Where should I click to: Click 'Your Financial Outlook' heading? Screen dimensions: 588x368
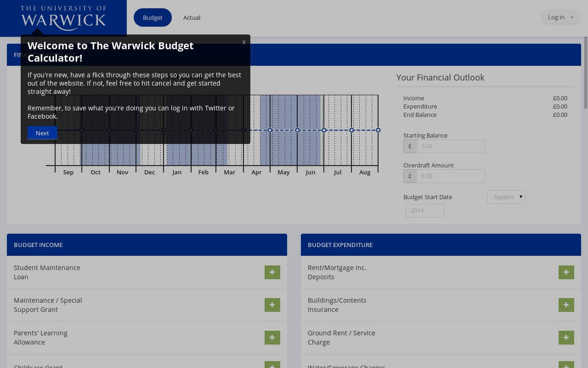(x=440, y=77)
